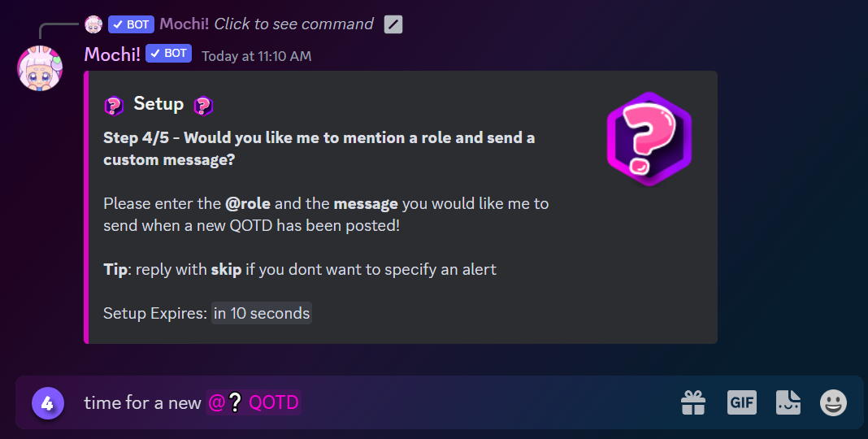Click the pencil icon beside the command preview
Screen dimensions: 868x439
[393, 24]
